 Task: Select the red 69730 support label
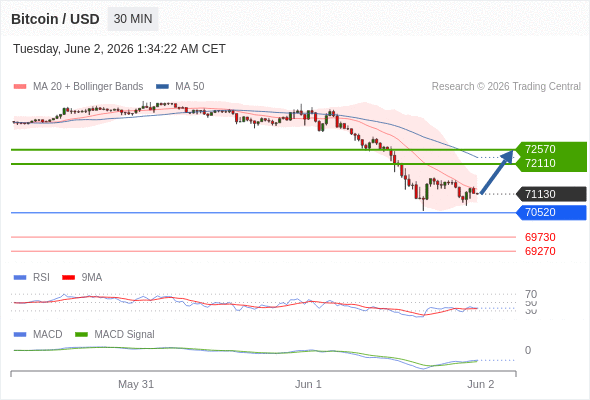point(540,237)
